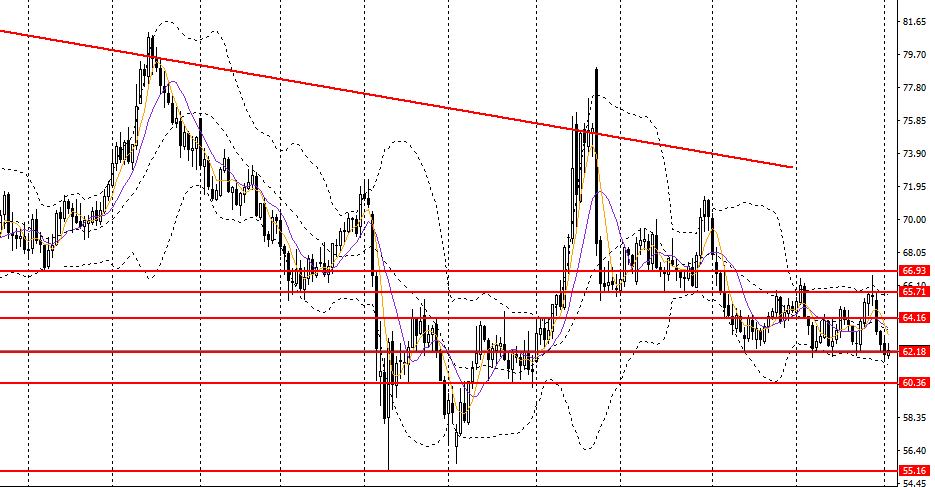Image resolution: width=935 pixels, height=487 pixels.
Task: Click the 60.36 support level label
Action: [912, 383]
